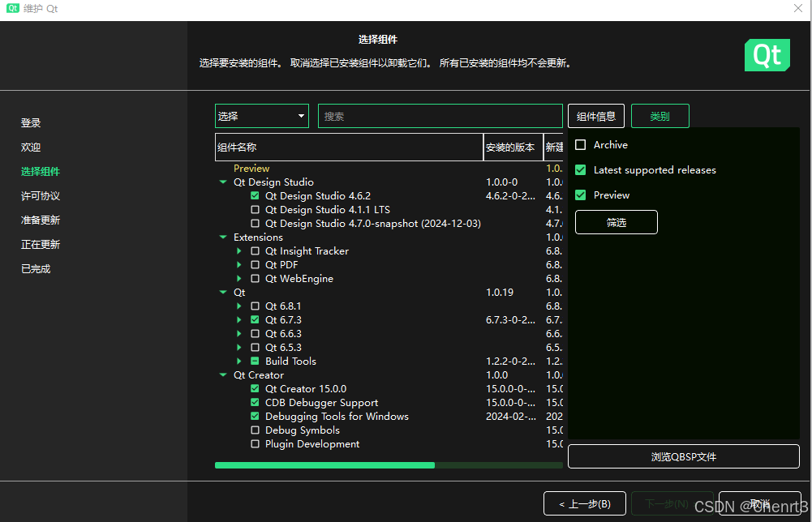Uncheck Latest supported releases

(581, 169)
